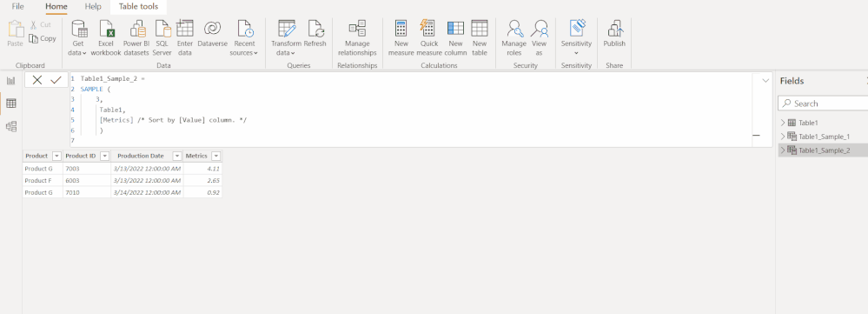Expand the formula bar chevron
This screenshot has height=314, width=868.
pyautogui.click(x=765, y=81)
